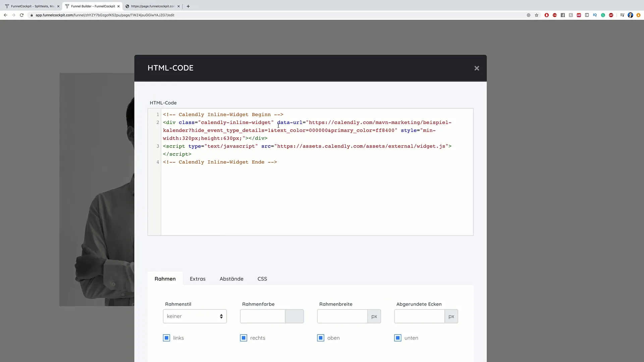644x362 pixels.
Task: Open the red ae extension icon
Action: [x=579, y=15]
